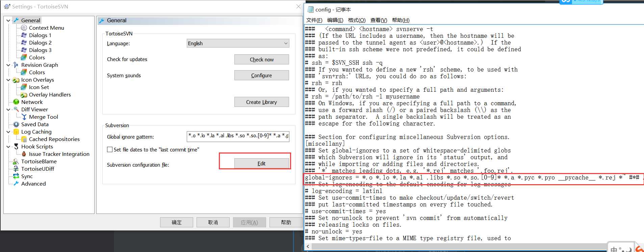Image resolution: width=644 pixels, height=252 pixels.
Task: Select Cached Repositories tree item label
Action: coord(54,139)
